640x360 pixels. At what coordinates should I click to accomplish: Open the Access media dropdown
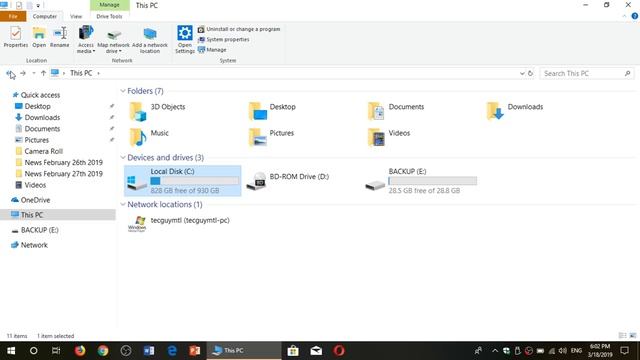click(x=86, y=40)
